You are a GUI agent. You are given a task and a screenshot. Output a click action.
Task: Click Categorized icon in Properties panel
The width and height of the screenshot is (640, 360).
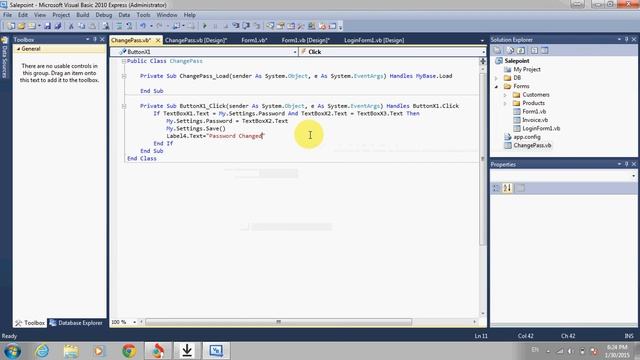pos(496,188)
